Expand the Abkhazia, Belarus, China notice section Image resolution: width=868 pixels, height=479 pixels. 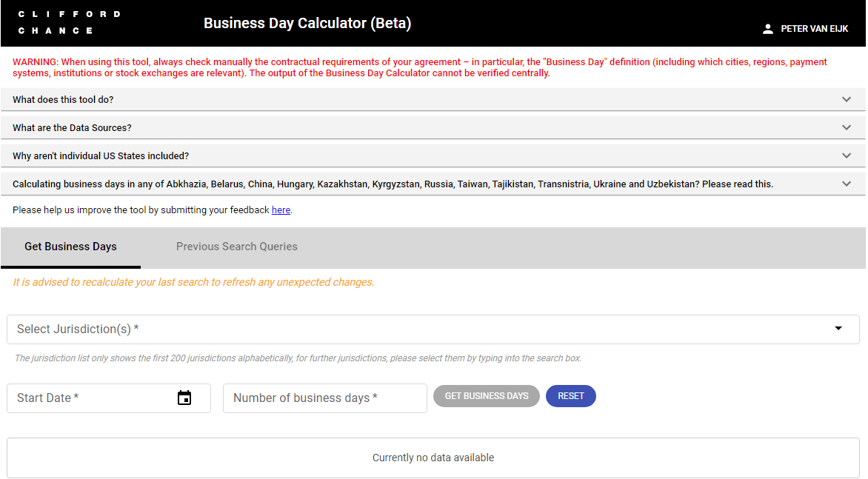[x=433, y=184]
